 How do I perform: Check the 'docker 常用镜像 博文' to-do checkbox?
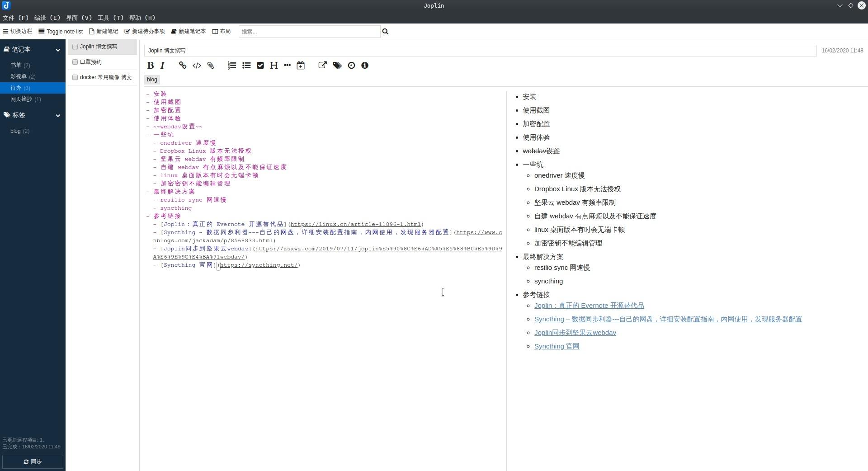[x=75, y=77]
